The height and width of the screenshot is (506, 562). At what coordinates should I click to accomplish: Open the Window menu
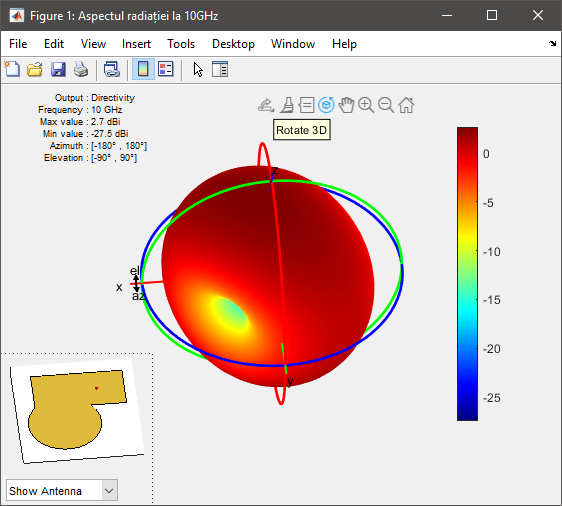(293, 44)
